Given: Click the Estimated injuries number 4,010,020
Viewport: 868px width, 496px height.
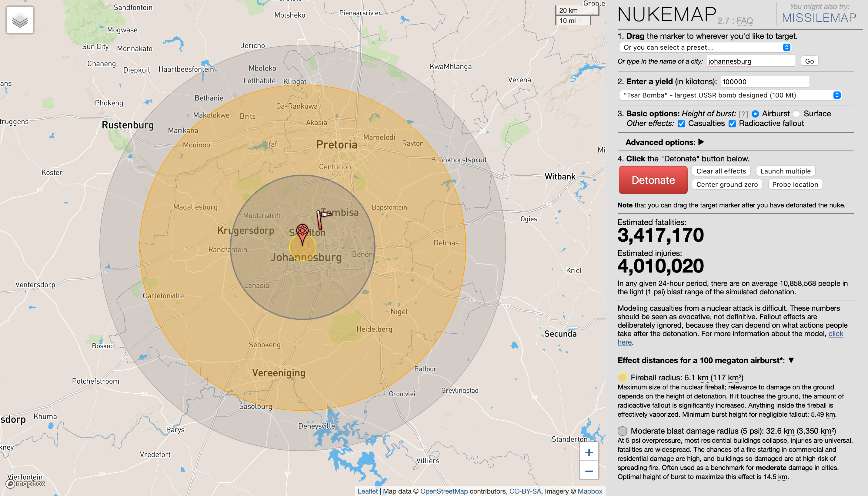Looking at the screenshot, I should 660,266.
